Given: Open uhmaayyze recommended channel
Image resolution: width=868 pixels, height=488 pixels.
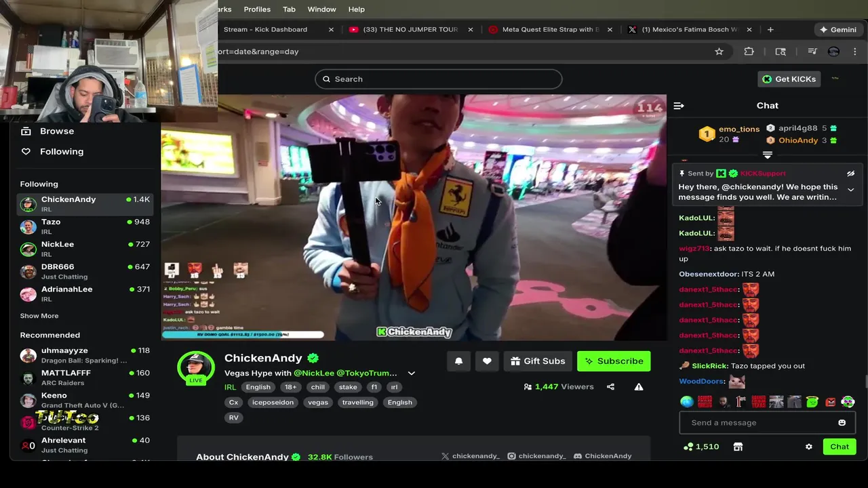Looking at the screenshot, I should (x=85, y=355).
